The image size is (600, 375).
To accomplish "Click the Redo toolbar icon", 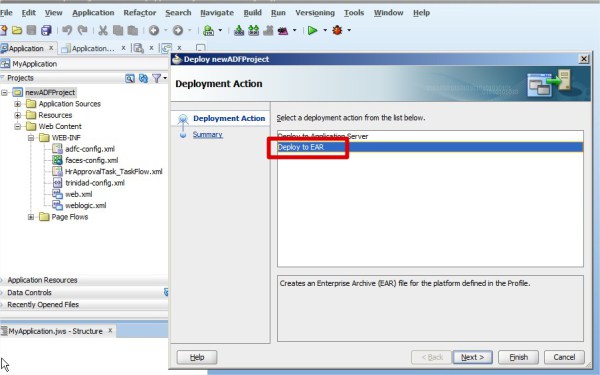I will point(82,30).
